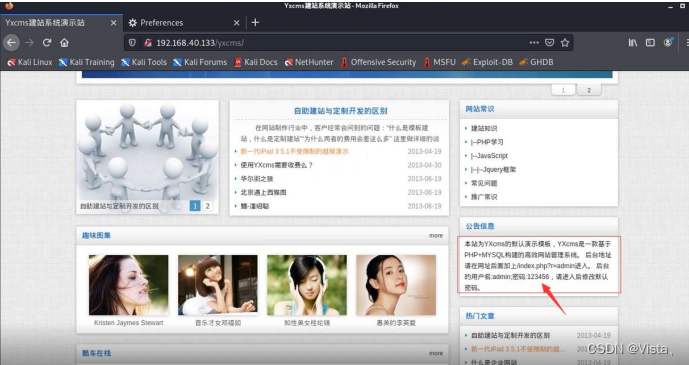The height and width of the screenshot is (365, 689).
Task: Open the Kali Tools bookmark
Action: coord(144,62)
